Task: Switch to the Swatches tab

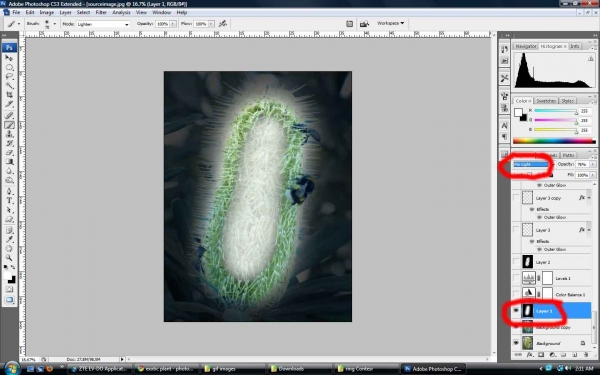Action: coord(546,101)
